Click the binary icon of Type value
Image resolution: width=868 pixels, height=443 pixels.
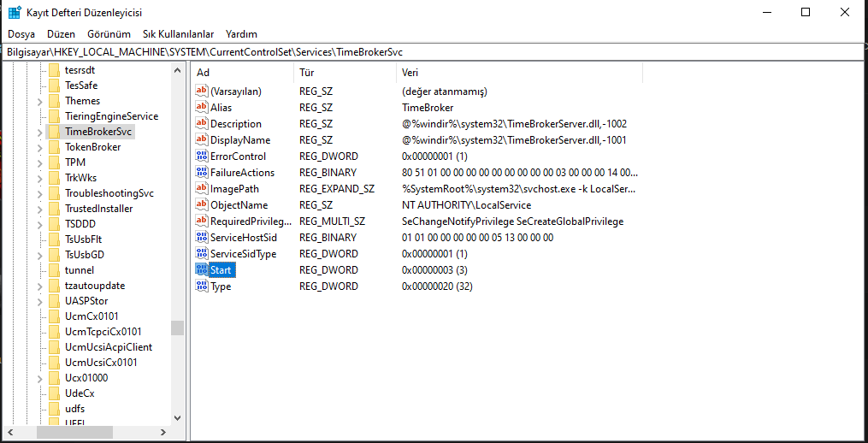pos(202,286)
